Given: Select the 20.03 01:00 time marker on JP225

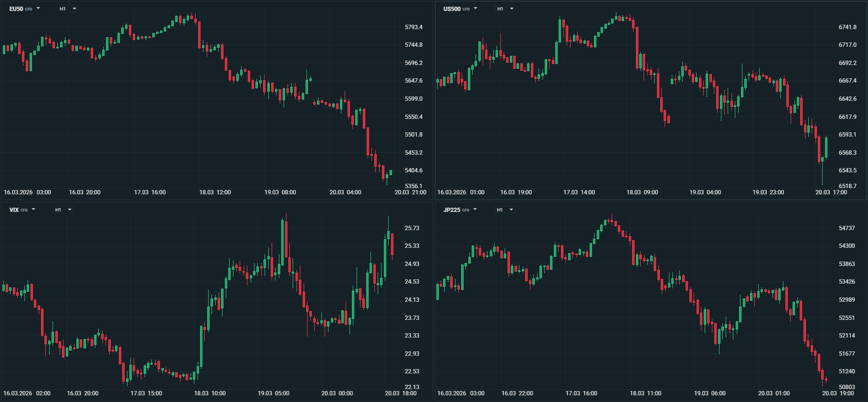Looking at the screenshot, I should [773, 393].
